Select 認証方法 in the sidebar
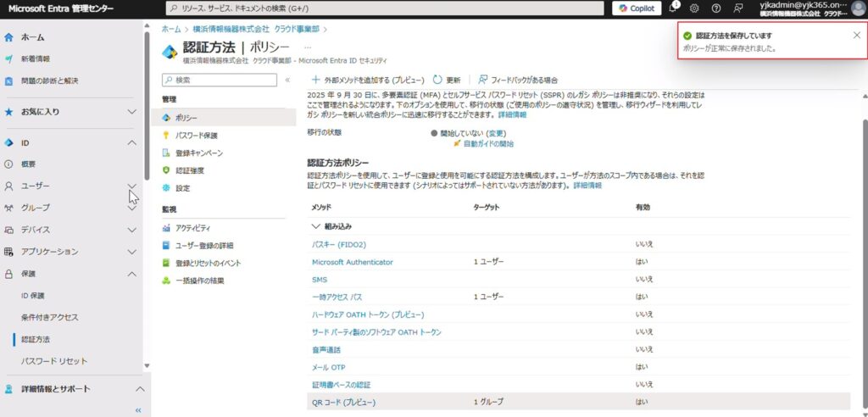868x417 pixels. pos(36,340)
